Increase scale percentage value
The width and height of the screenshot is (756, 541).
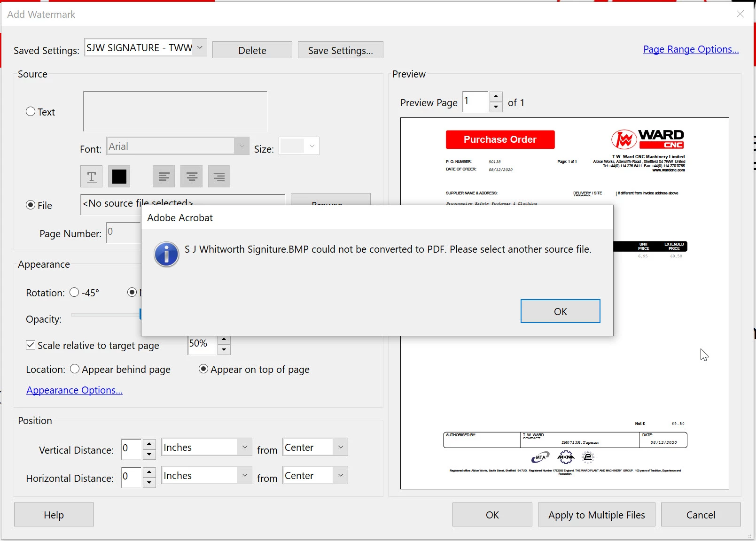click(x=224, y=340)
